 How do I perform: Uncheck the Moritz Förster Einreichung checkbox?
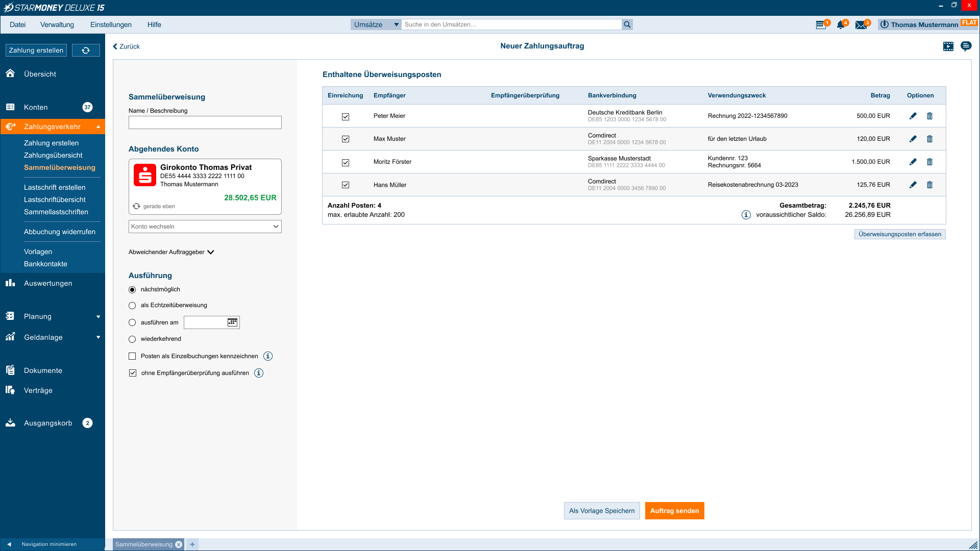tap(346, 162)
